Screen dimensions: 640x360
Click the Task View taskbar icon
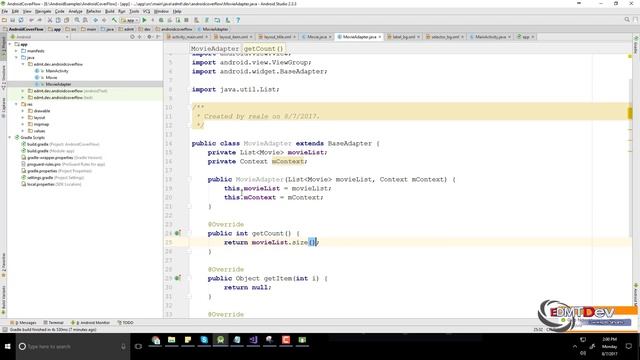point(138,347)
